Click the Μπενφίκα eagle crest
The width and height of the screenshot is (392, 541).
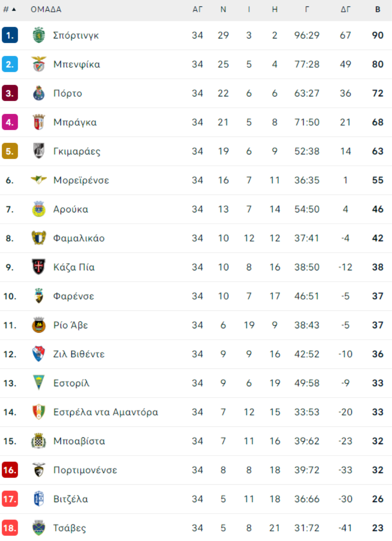coord(39,64)
